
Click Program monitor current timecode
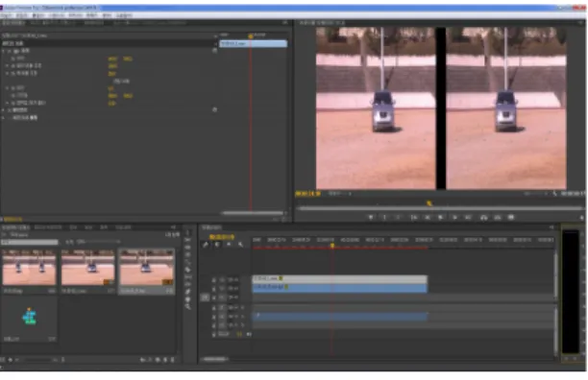(307, 194)
